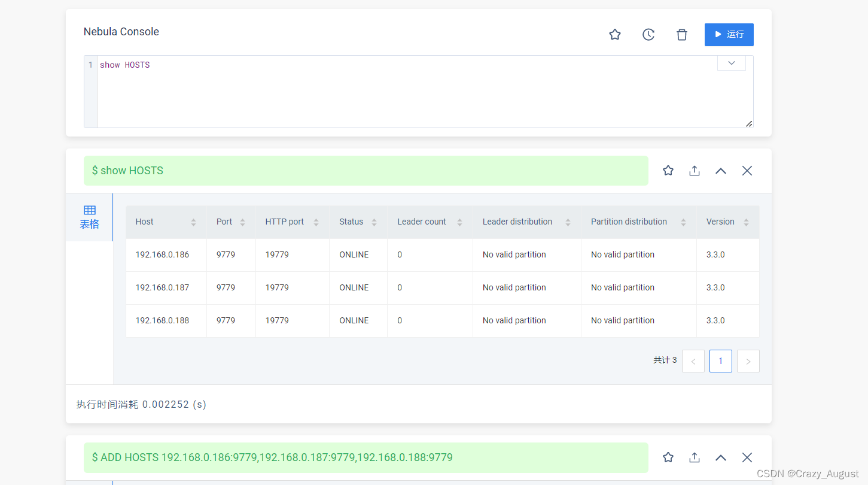This screenshot has width=868, height=485.
Task: Export the show HOSTS result
Action: (695, 171)
